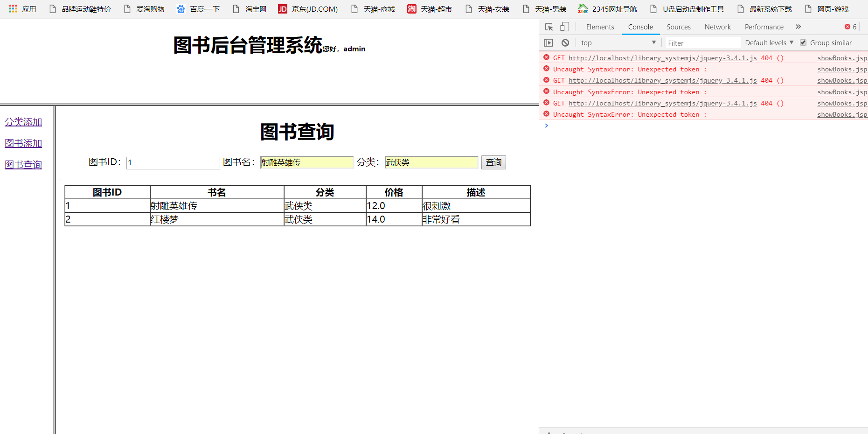Switch to the Elements tab

(600, 27)
